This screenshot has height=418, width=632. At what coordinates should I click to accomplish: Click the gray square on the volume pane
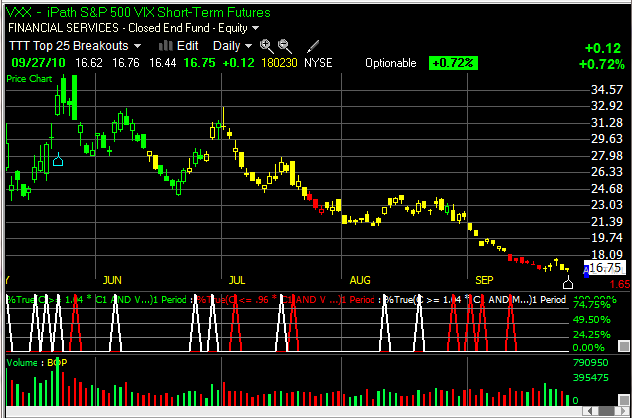point(624,399)
